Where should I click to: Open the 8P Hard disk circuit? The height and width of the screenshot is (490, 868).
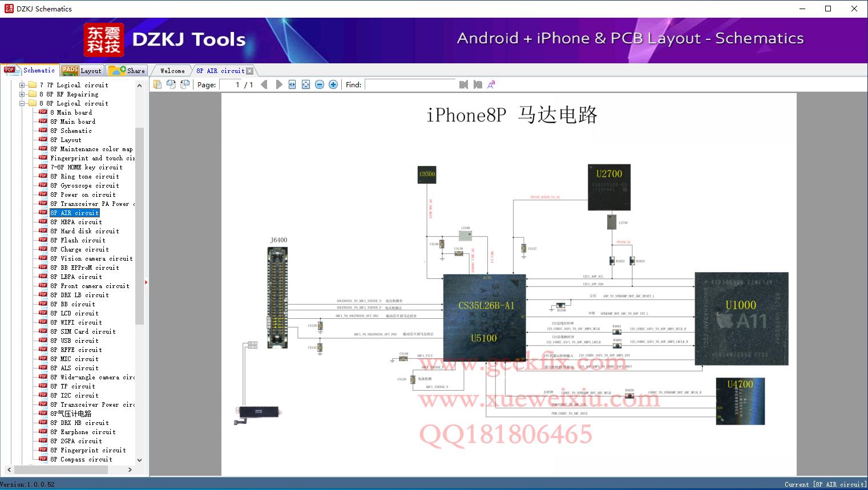[x=84, y=231]
